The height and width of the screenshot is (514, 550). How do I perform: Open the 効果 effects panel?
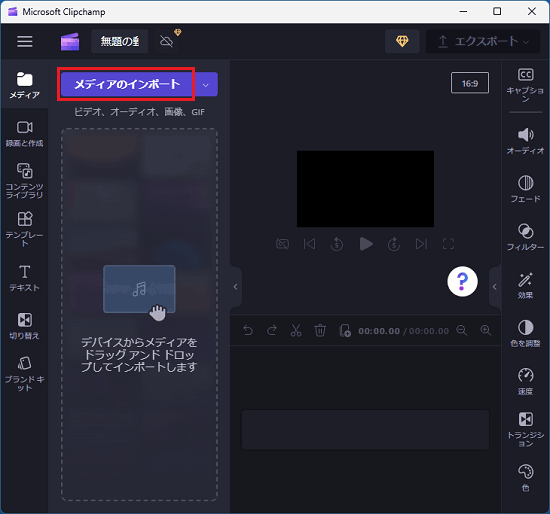[x=525, y=286]
